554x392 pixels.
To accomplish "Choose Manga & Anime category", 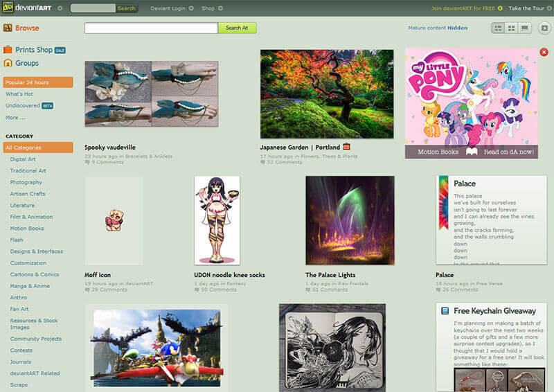I will 30,286.
